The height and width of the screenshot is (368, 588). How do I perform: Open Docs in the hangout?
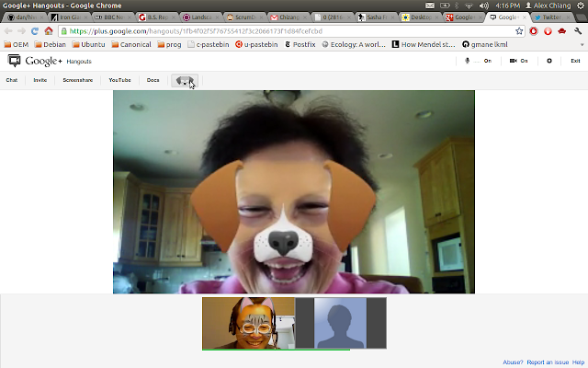coord(153,80)
